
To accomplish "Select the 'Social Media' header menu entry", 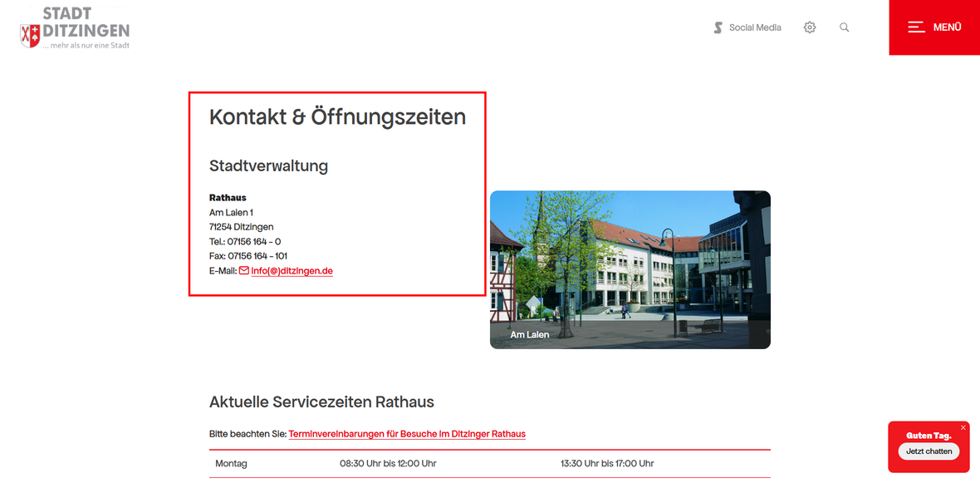I will (754, 27).
